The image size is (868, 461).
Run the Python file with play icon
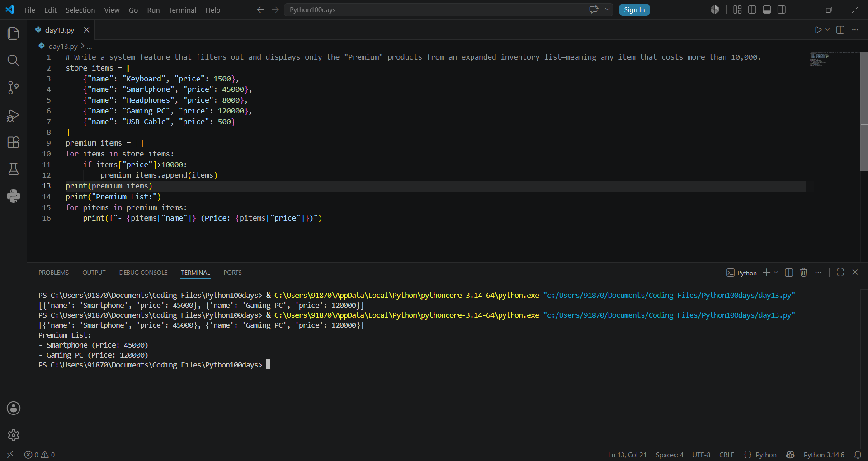(x=818, y=30)
